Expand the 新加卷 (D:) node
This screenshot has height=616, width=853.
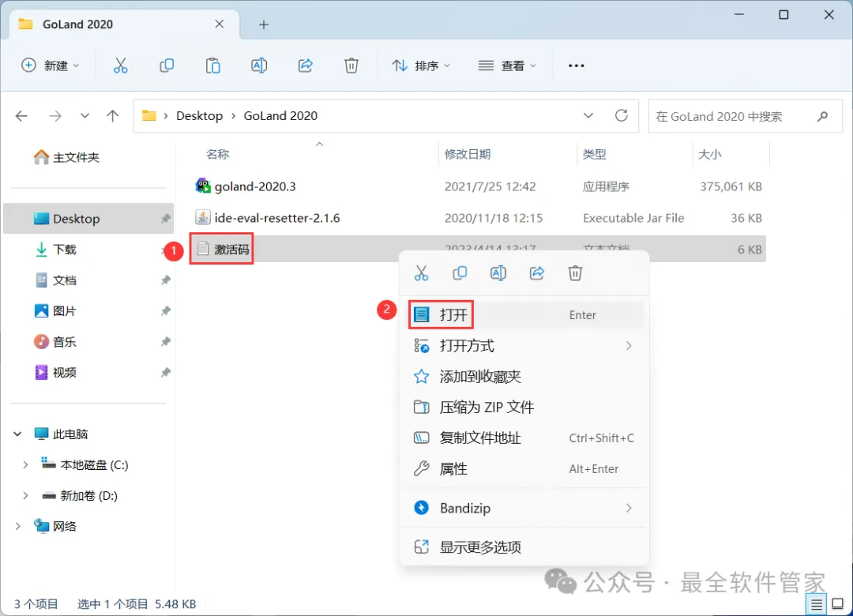25,496
